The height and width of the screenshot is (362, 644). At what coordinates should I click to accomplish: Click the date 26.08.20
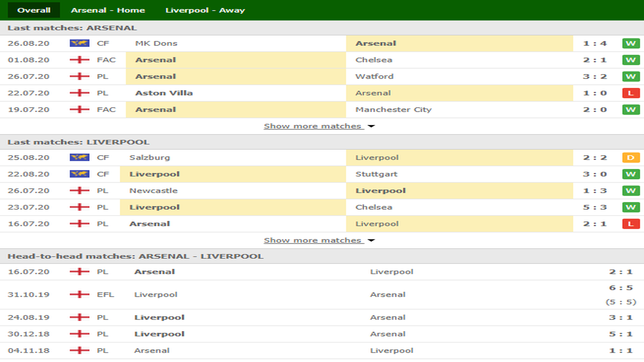(29, 43)
